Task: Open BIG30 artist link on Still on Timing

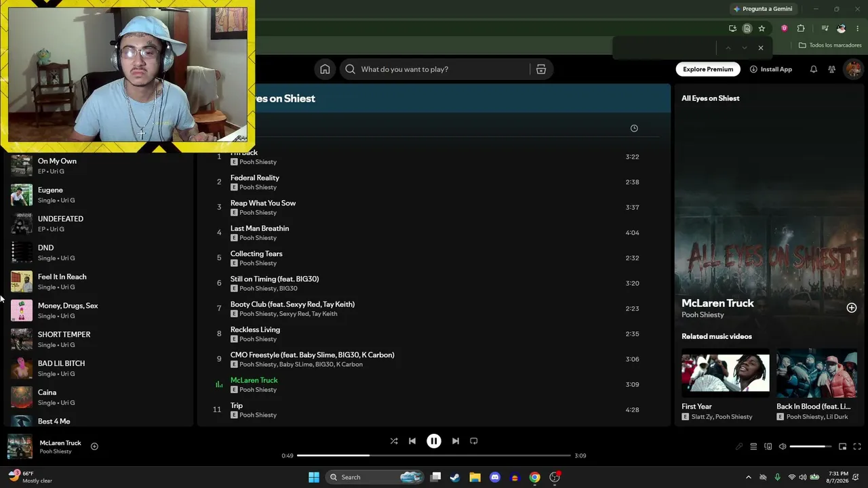Action: 288,289
